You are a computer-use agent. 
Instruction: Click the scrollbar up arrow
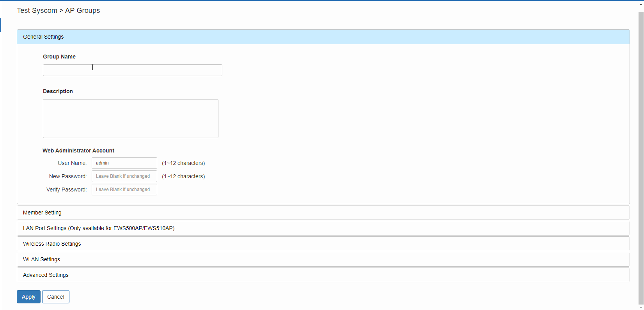pos(641,4)
